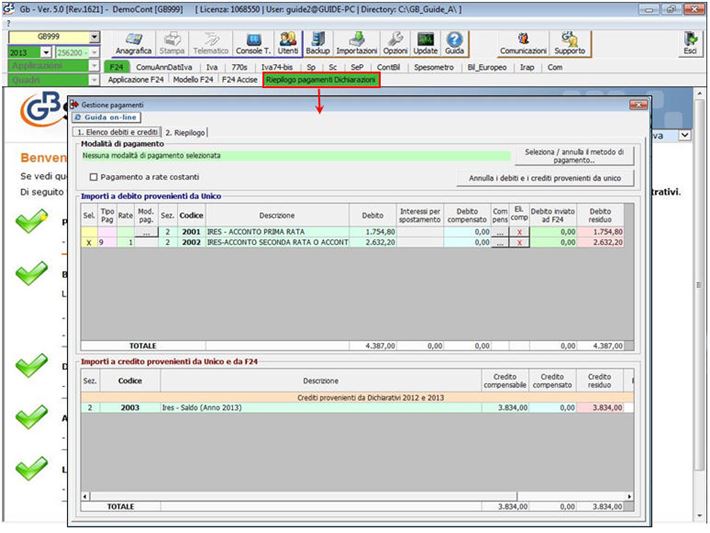The image size is (710, 533).
Task: Open the Supporto icon
Action: pos(570,44)
